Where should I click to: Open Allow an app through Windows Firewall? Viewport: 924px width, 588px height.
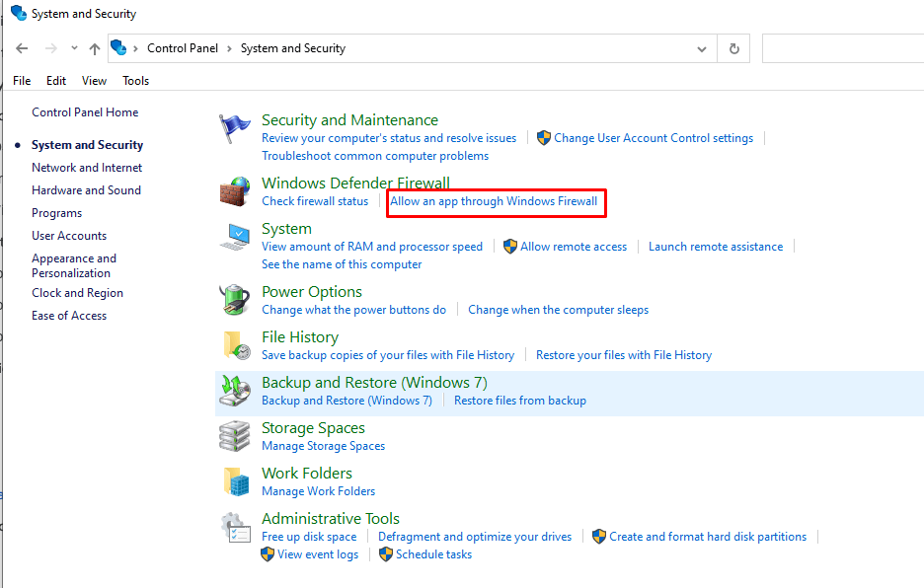(x=494, y=201)
